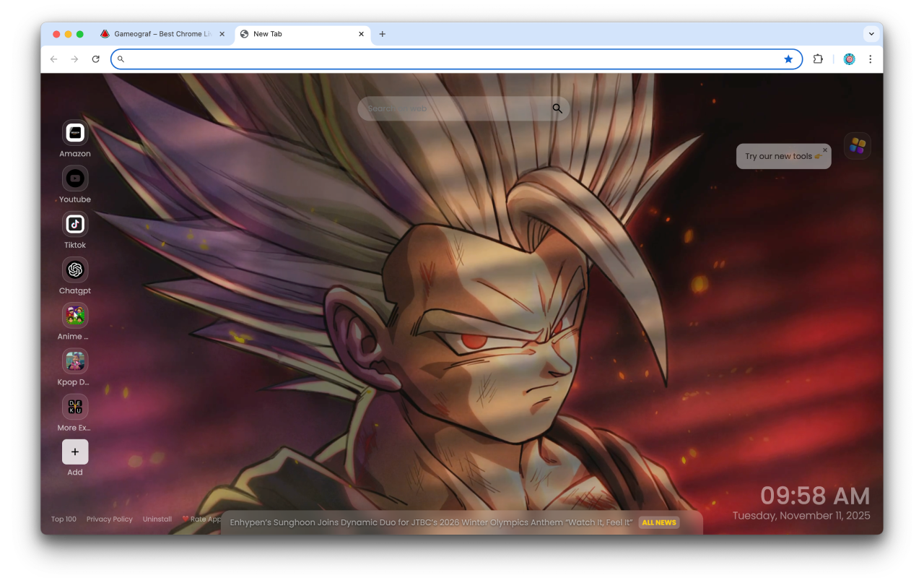Image resolution: width=924 pixels, height=578 pixels.
Task: Open the More Extensions shortcut icon
Action: [75, 407]
